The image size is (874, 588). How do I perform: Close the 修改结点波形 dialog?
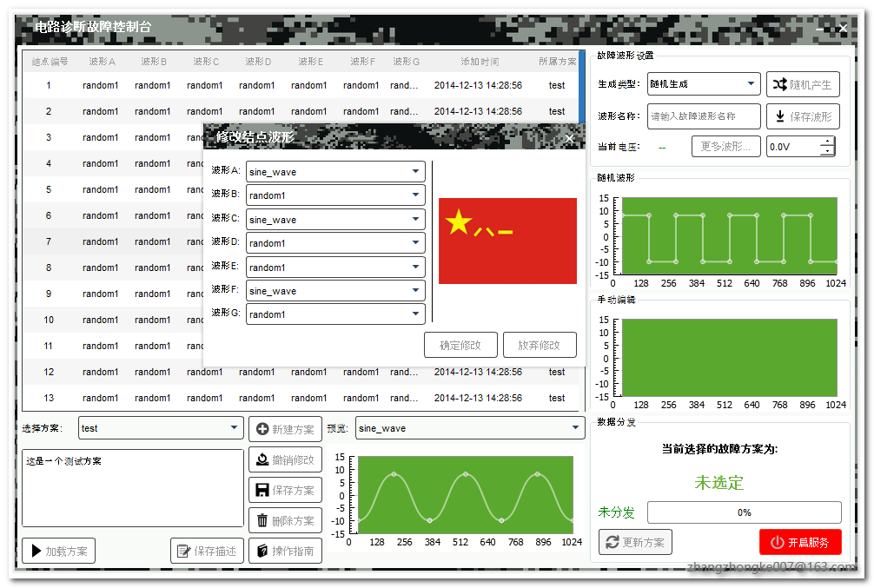pos(569,139)
